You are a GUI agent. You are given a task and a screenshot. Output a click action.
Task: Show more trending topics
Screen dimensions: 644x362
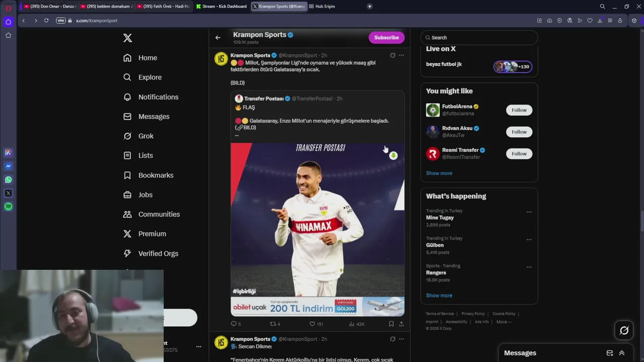tap(439, 296)
